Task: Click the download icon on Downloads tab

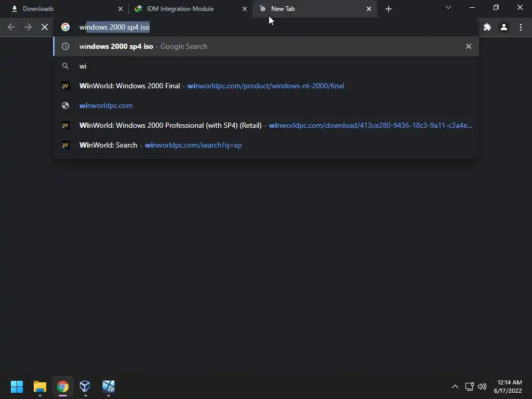Action: click(14, 9)
